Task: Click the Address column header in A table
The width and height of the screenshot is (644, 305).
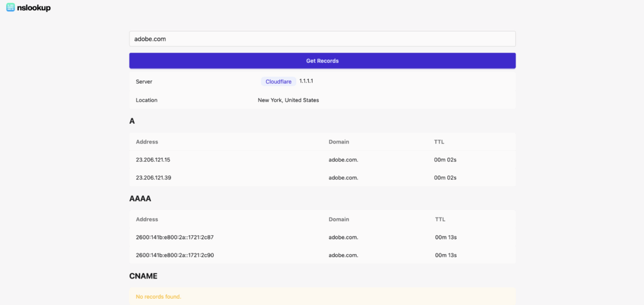Action: [x=147, y=142]
